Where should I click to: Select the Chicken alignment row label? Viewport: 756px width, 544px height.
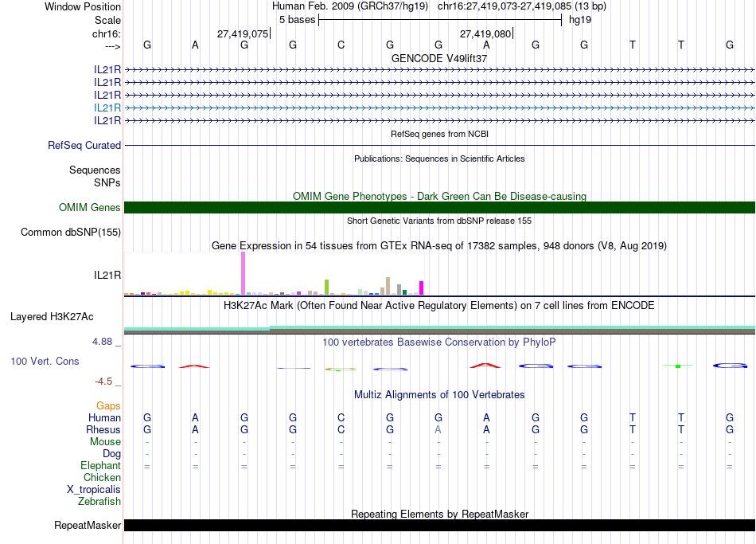point(102,477)
